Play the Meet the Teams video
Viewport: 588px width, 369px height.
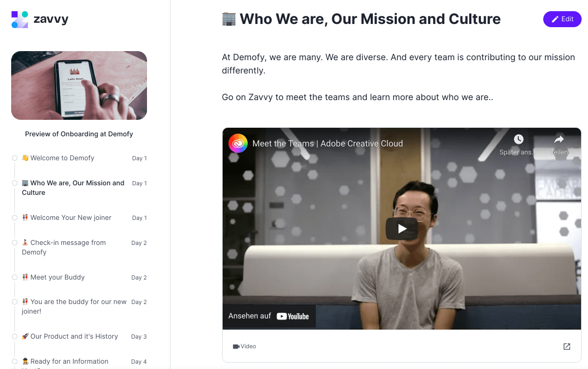pos(402,228)
